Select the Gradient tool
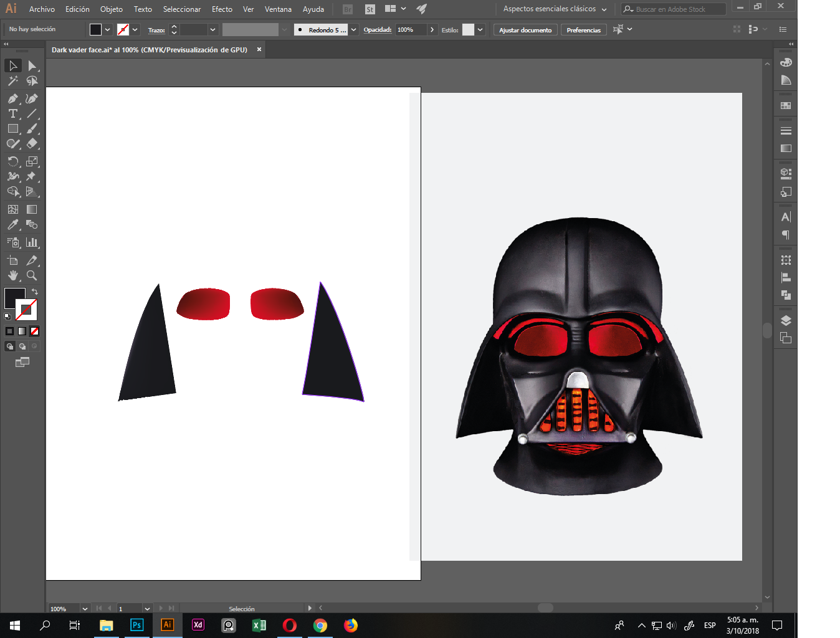Image resolution: width=840 pixels, height=638 pixels. click(x=32, y=209)
